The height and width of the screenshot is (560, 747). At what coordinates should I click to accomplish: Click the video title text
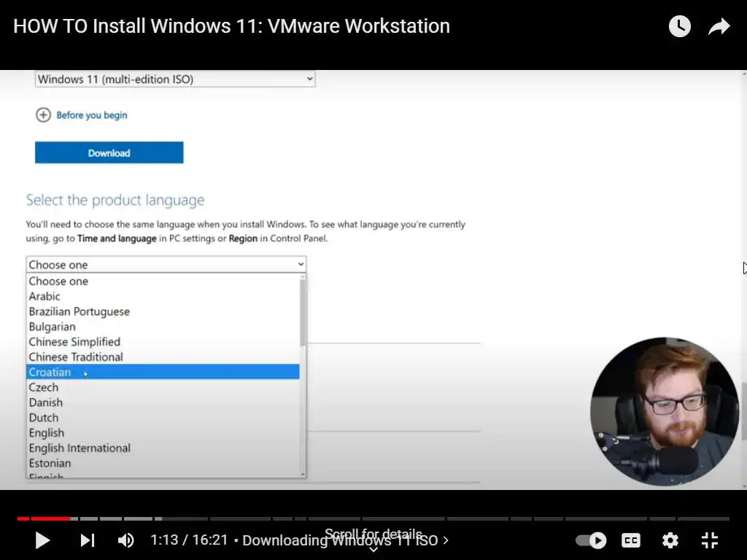coord(231,26)
